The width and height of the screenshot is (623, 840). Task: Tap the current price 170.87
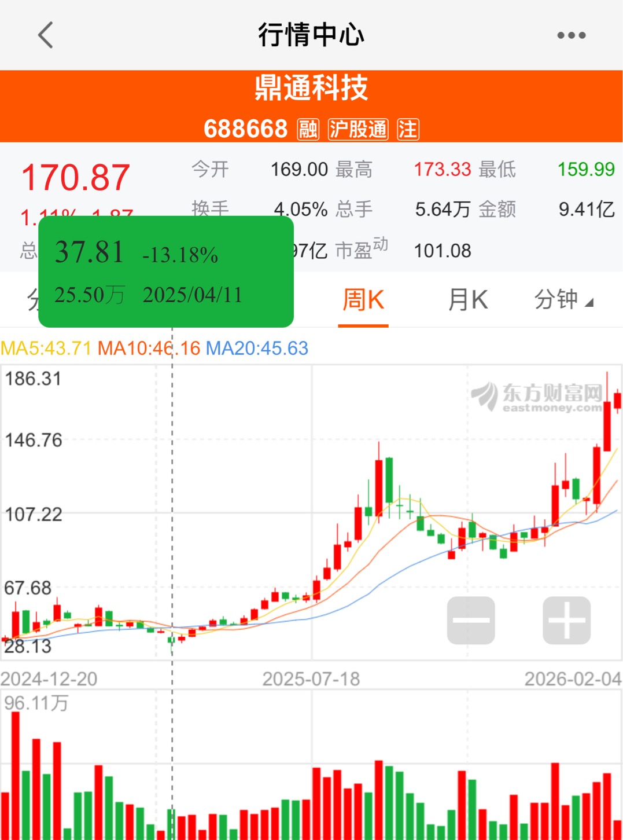click(75, 177)
